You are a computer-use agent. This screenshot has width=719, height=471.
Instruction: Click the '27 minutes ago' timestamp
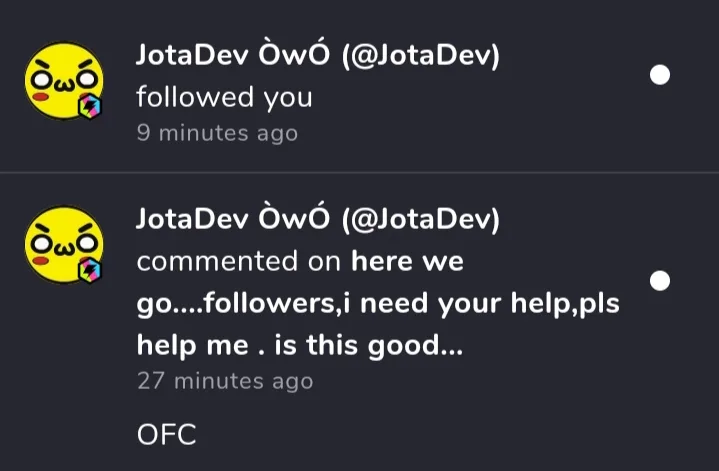(224, 380)
